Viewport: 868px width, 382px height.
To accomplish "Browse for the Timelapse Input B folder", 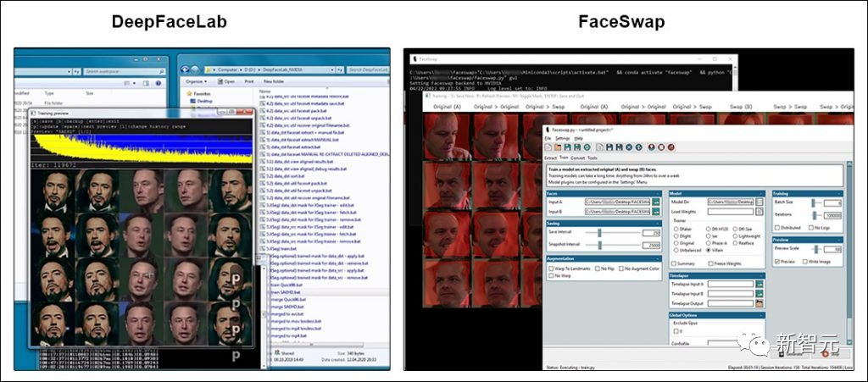I will 759,294.
